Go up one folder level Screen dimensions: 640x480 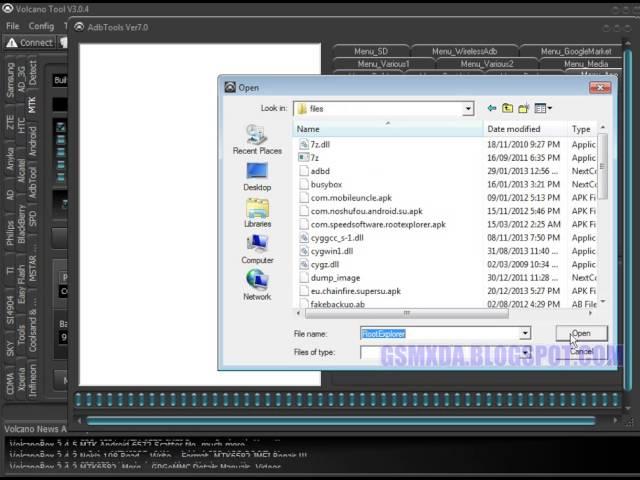[507, 108]
